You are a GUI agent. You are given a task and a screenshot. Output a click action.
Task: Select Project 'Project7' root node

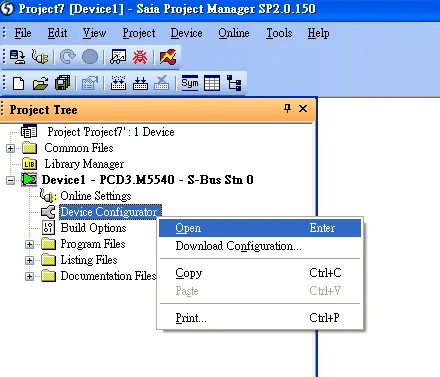[x=111, y=132]
